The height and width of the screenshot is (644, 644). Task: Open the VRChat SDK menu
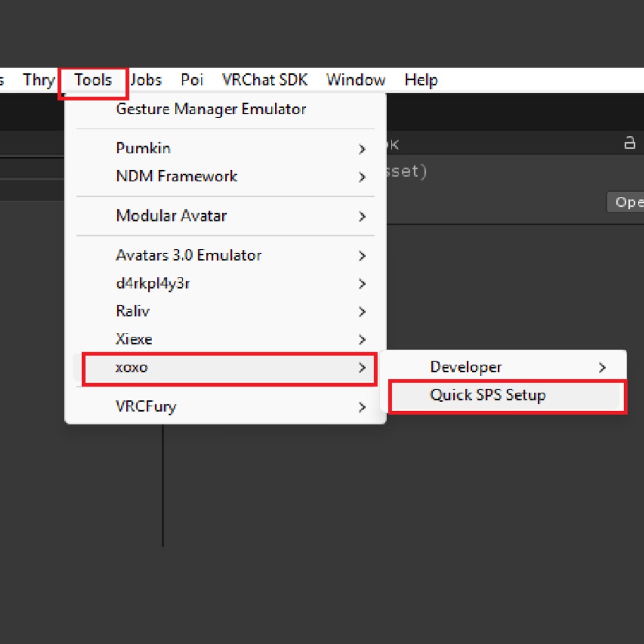(x=265, y=80)
